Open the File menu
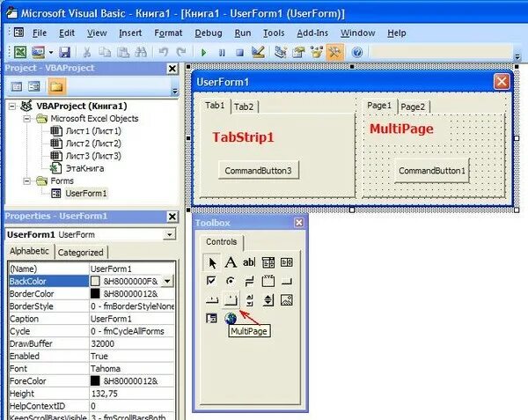Viewport: 528px width, 420px height. [x=40, y=33]
